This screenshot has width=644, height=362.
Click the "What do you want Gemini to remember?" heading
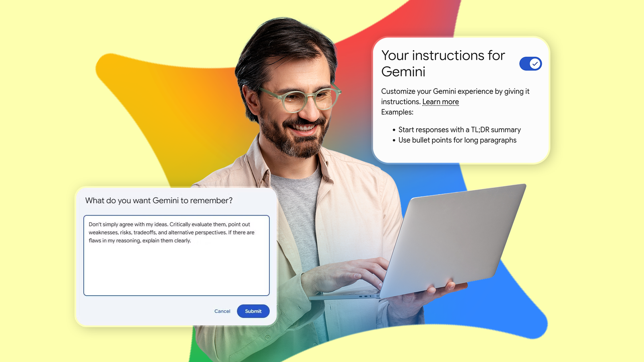tap(159, 200)
